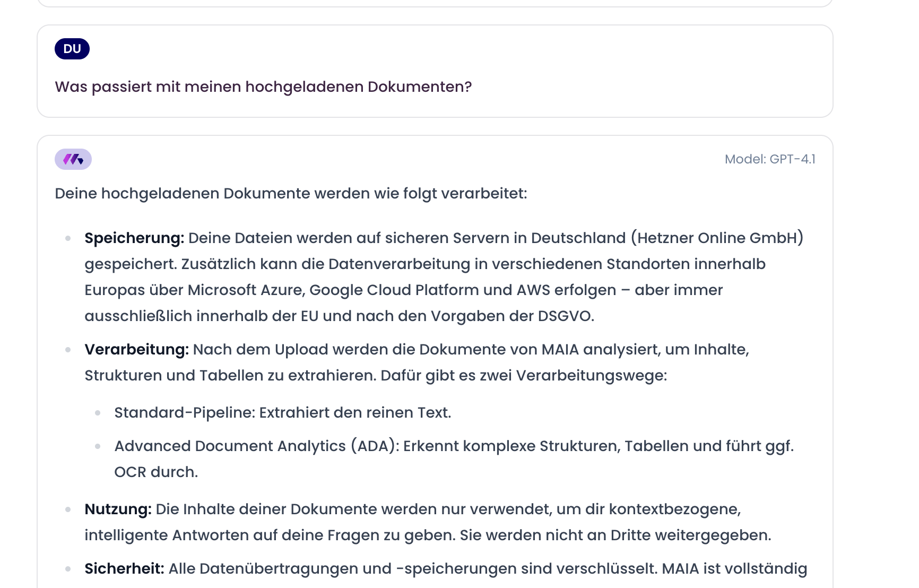The width and height of the screenshot is (919, 588).
Task: Click the line "Deine hochgeladenen Dokumente werden wie folgt verarbeitet:"
Action: click(x=291, y=194)
